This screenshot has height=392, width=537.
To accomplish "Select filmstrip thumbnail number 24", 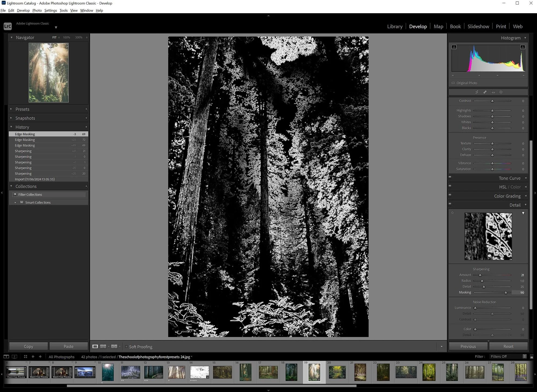I will pos(429,372).
